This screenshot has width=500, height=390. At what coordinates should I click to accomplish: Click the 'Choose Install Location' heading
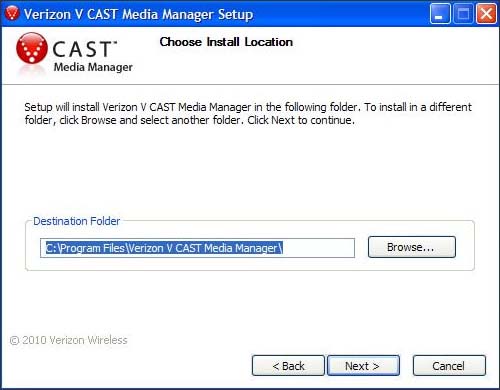[226, 42]
